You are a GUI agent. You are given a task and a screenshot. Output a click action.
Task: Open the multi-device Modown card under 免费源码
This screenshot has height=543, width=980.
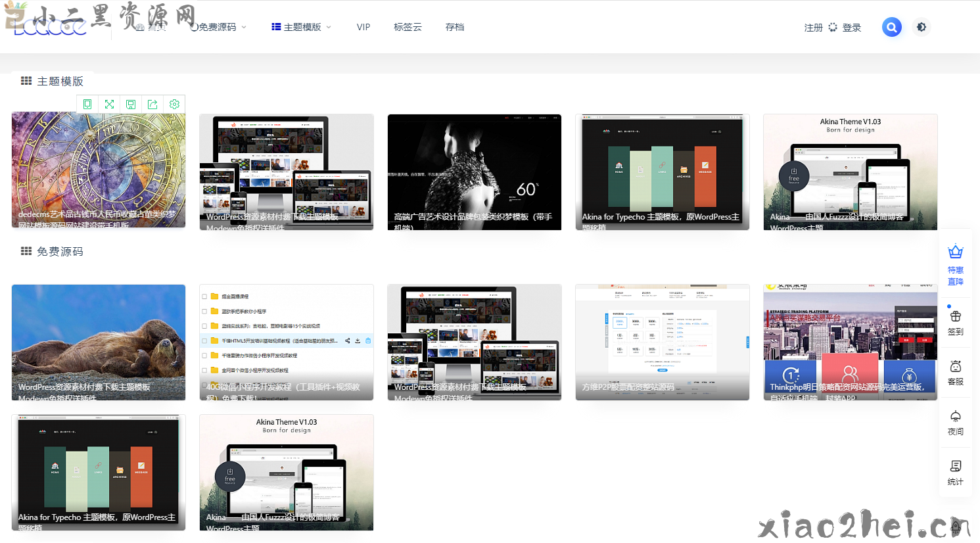pos(475,342)
